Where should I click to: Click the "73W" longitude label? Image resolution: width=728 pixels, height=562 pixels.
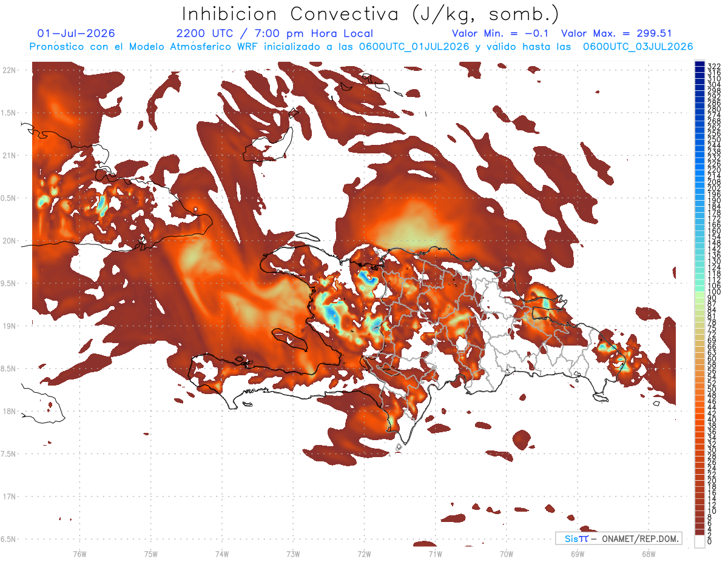293,554
